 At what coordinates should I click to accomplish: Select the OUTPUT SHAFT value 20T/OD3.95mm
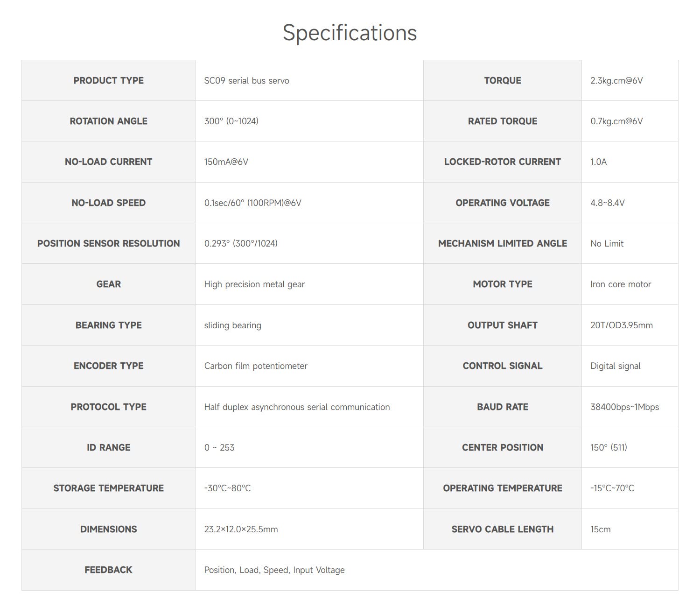pos(621,325)
